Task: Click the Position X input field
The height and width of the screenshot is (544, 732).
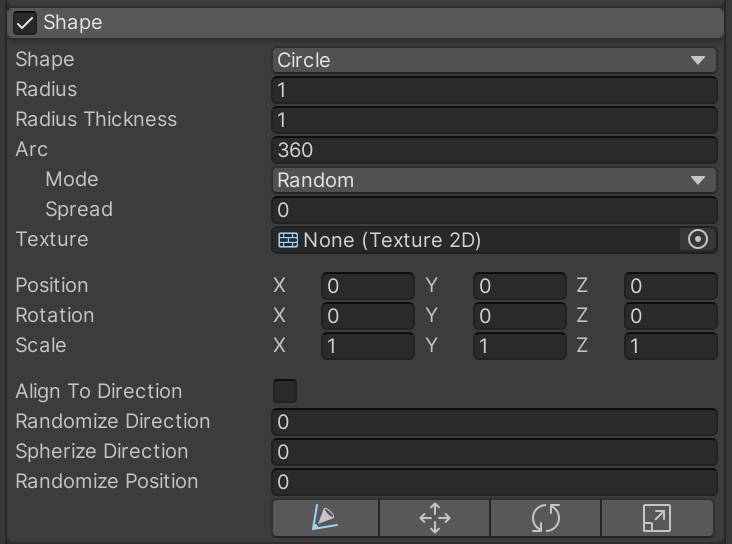Action: pyautogui.click(x=367, y=286)
